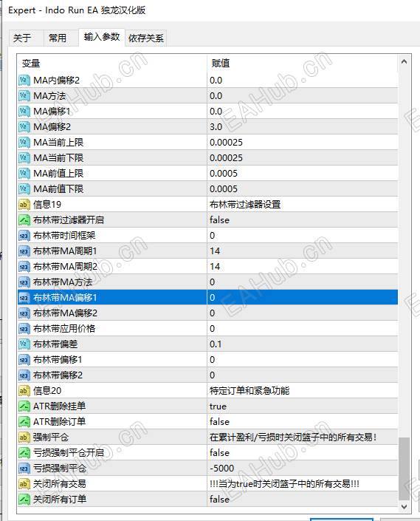Switch to the 常用 tab

[x=61, y=38]
